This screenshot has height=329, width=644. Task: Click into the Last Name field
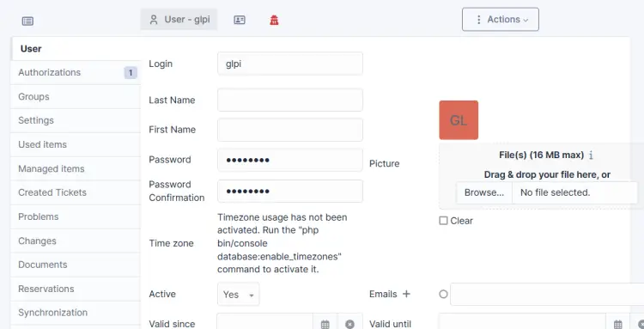point(290,100)
